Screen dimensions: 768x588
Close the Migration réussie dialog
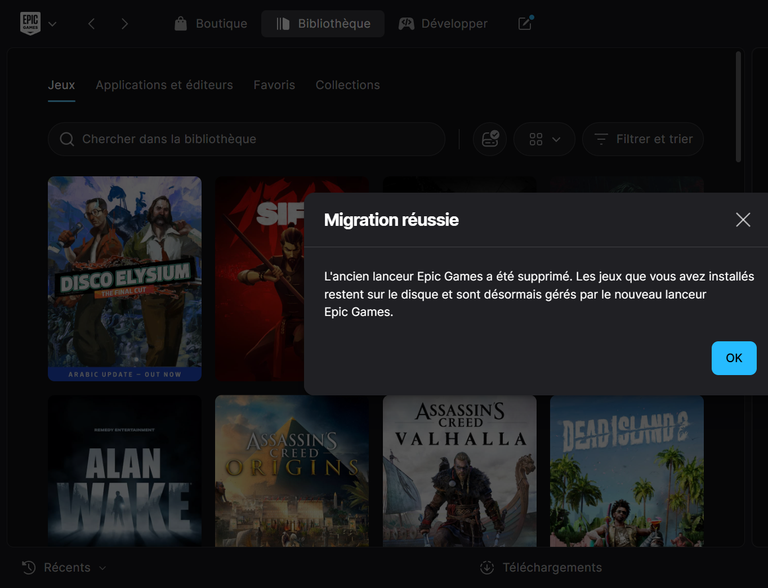coord(743,220)
